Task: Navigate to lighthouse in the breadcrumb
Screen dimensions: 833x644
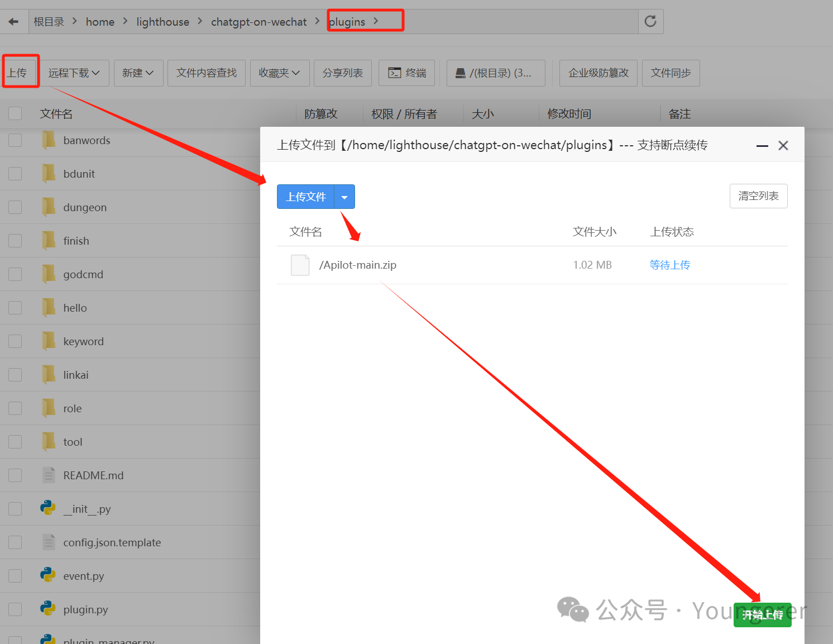Action: coord(162,22)
